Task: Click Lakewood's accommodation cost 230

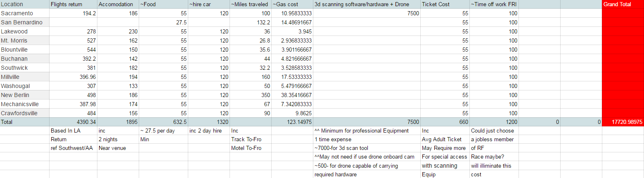Action: 118,31
